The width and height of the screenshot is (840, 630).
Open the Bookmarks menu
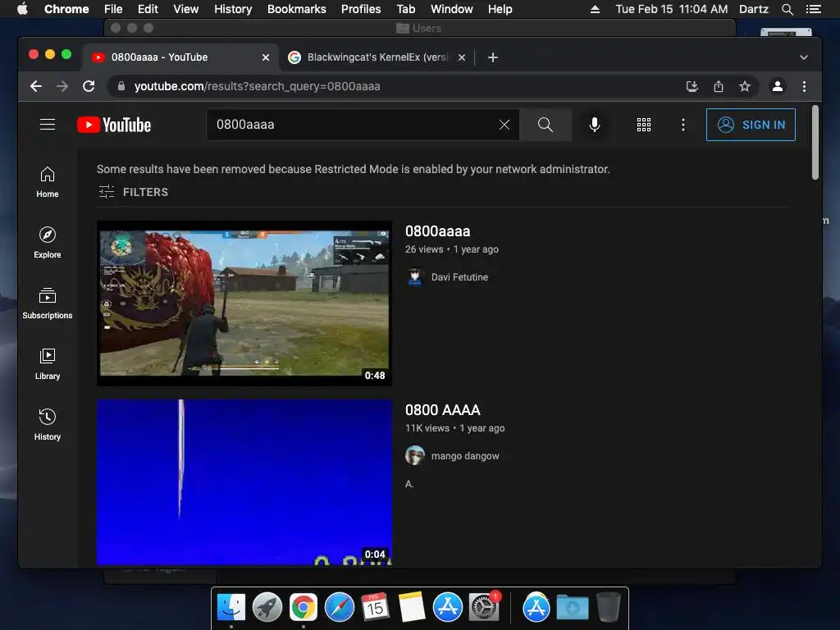pyautogui.click(x=297, y=9)
